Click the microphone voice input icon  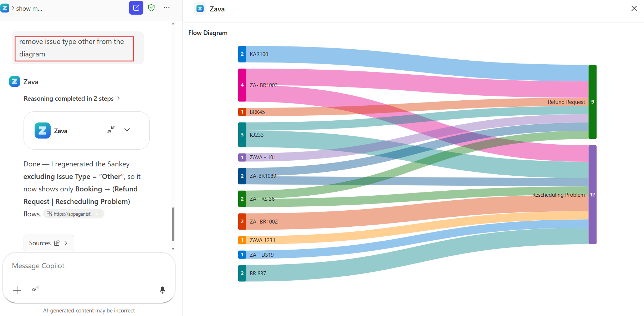point(162,290)
